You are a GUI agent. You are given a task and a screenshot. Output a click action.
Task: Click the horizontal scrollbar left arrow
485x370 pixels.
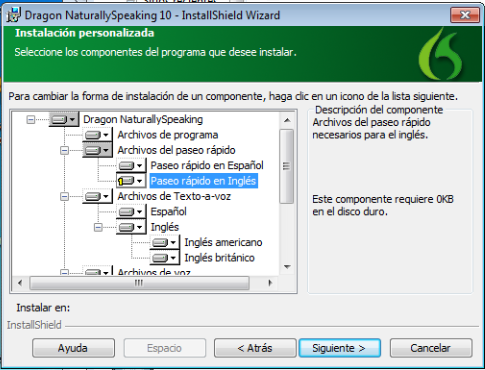[20, 283]
